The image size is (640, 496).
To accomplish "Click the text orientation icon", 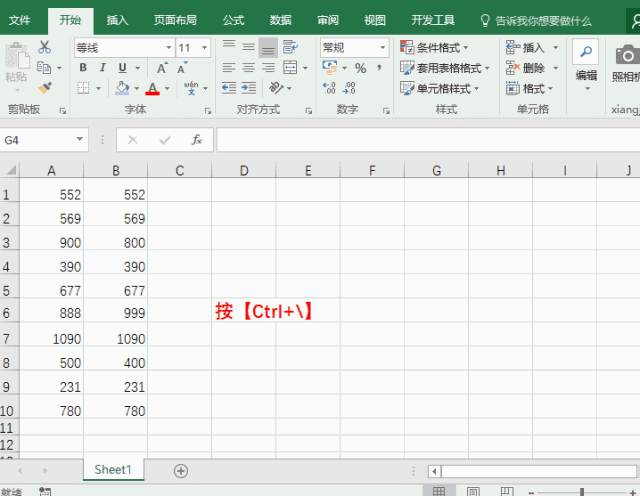I will (x=276, y=88).
